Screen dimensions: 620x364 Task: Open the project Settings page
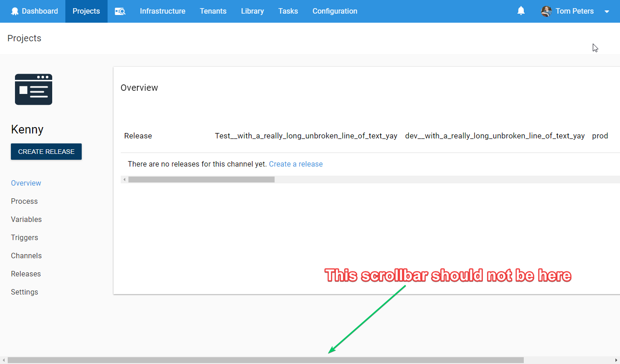pyautogui.click(x=24, y=292)
